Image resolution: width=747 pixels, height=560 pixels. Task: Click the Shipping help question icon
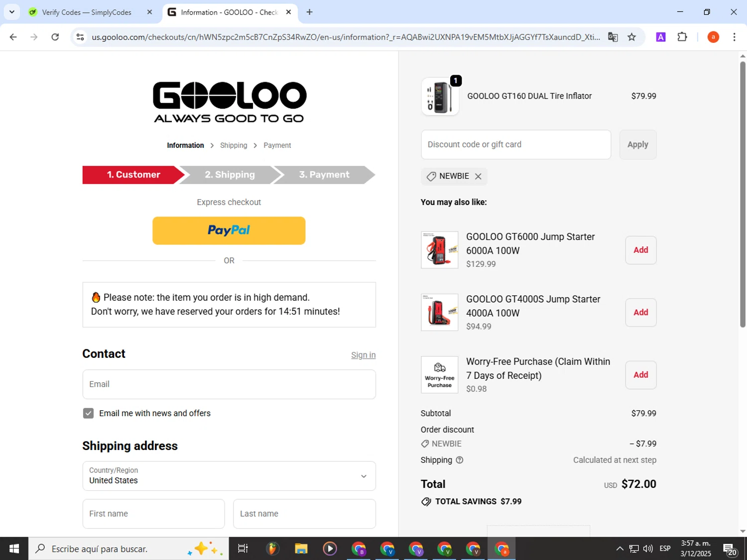click(x=460, y=460)
